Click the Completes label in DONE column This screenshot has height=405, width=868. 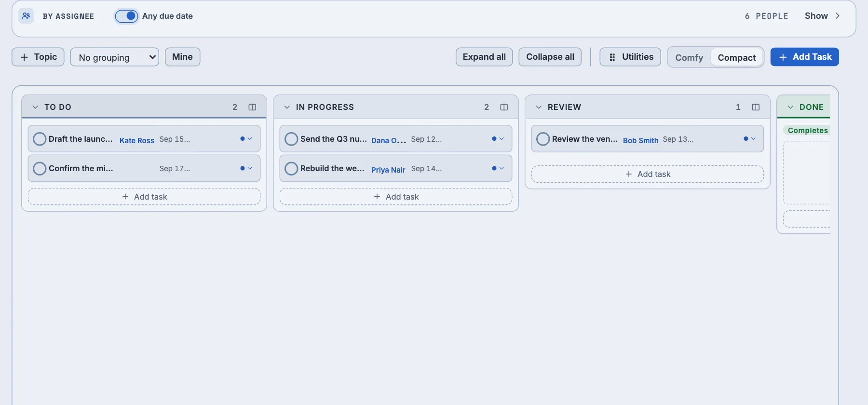808,130
